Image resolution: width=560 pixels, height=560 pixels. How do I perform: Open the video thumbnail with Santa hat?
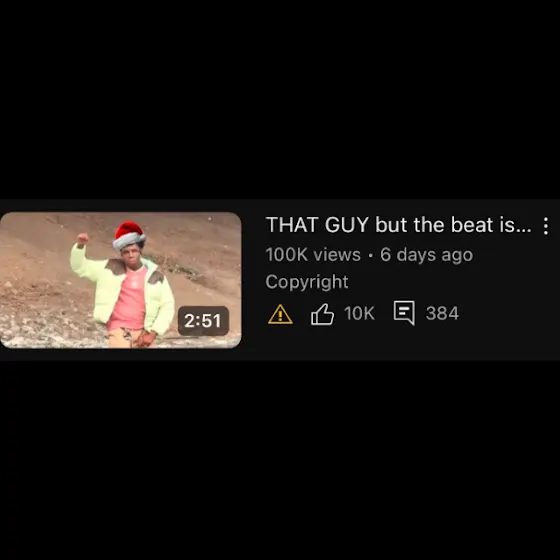tap(120, 280)
